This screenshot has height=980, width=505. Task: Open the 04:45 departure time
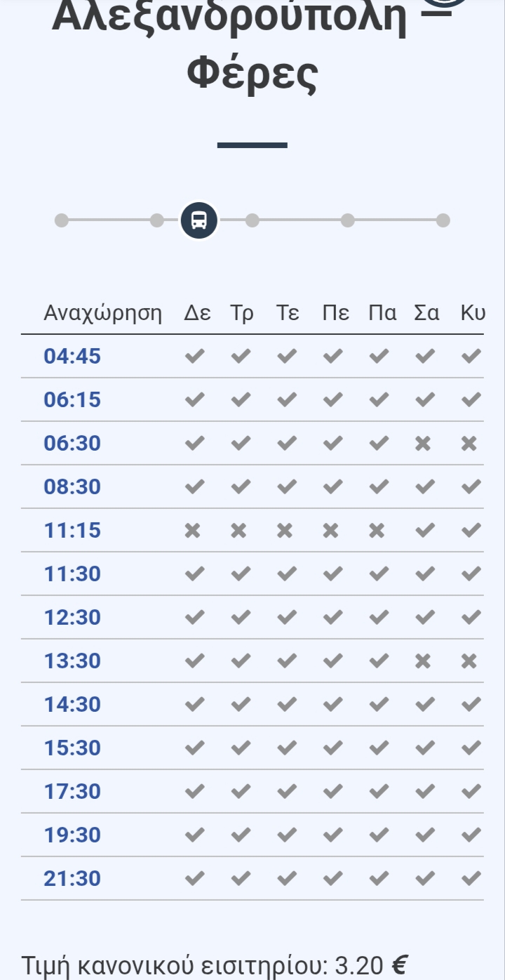point(72,356)
